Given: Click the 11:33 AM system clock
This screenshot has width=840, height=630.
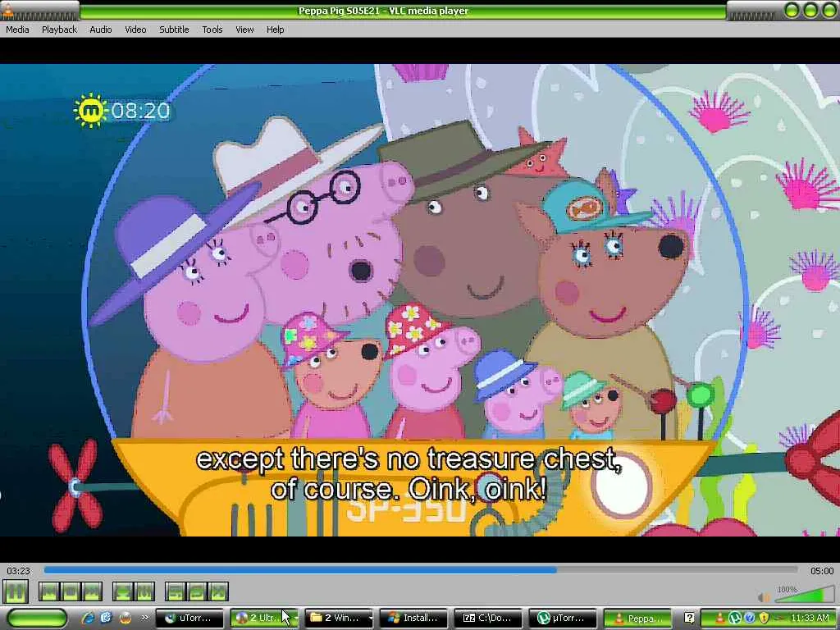Looking at the screenshot, I should coord(810,619).
